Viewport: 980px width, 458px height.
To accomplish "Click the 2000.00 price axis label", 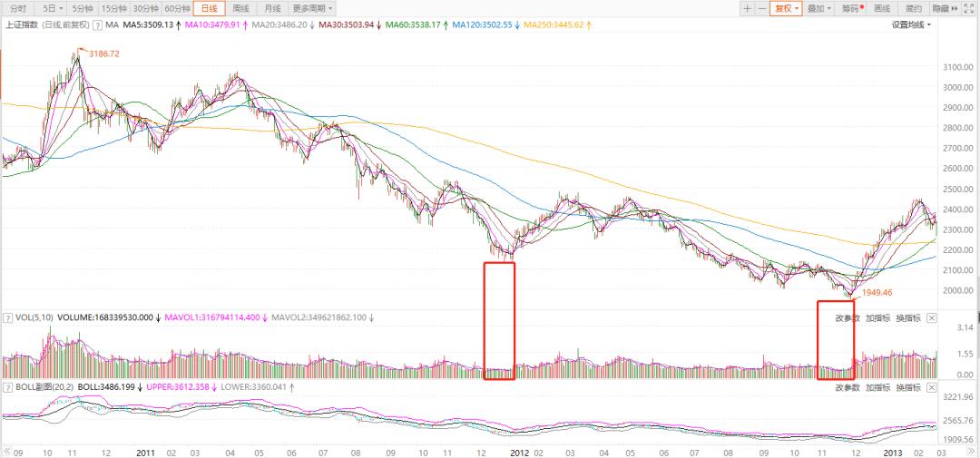I will [x=956, y=290].
